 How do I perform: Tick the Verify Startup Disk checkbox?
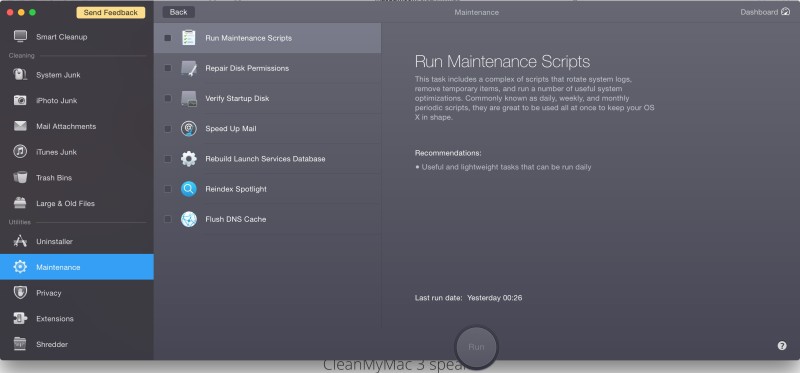(x=168, y=98)
